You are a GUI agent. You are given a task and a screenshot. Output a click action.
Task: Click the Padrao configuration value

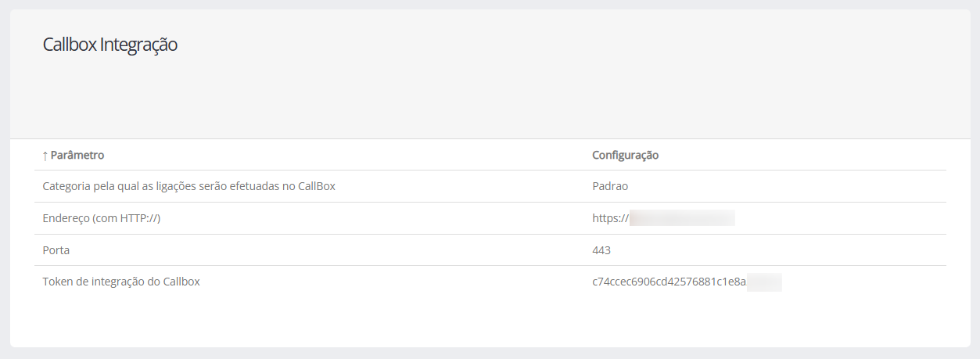coord(610,187)
